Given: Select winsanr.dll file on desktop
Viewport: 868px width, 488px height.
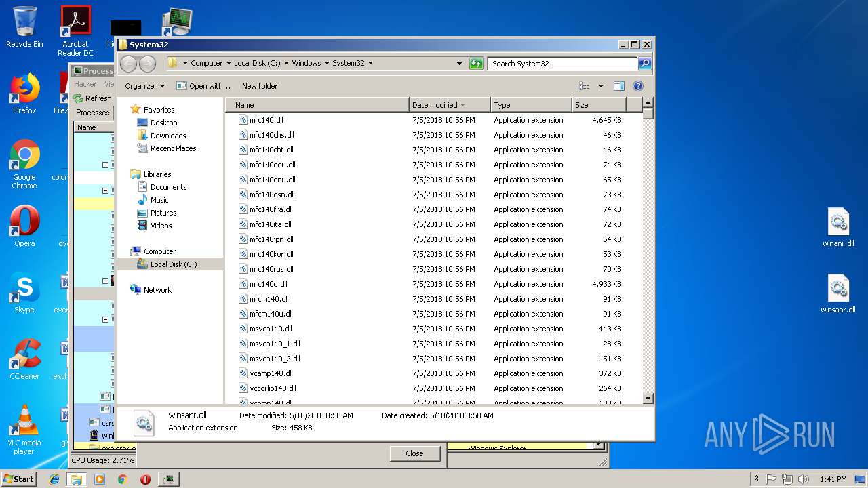Looking at the screenshot, I should 838,294.
